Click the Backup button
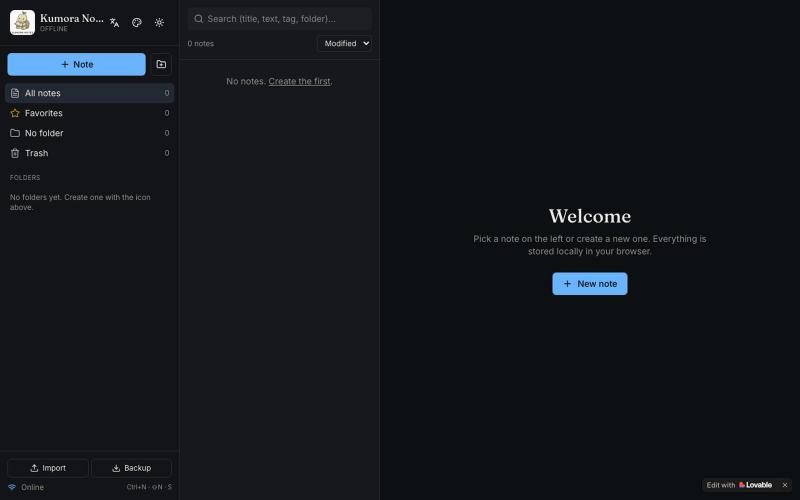Viewport: 800px width, 500px height. click(132, 468)
